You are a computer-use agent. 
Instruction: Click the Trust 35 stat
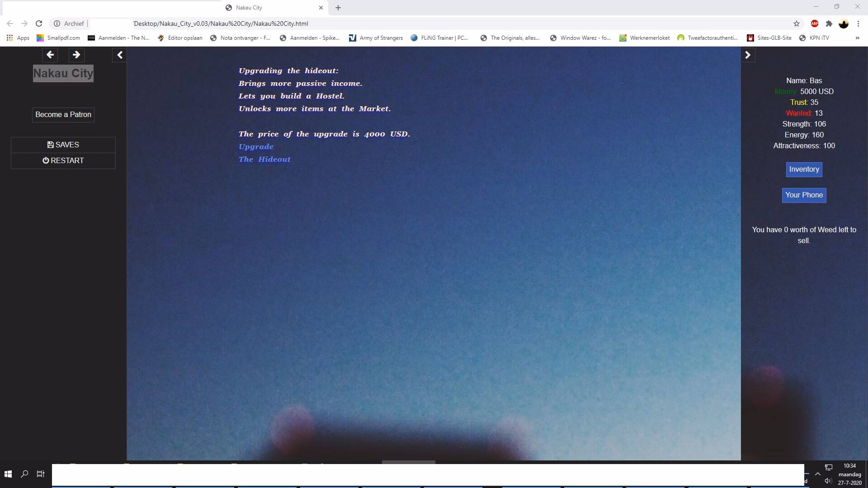click(804, 102)
